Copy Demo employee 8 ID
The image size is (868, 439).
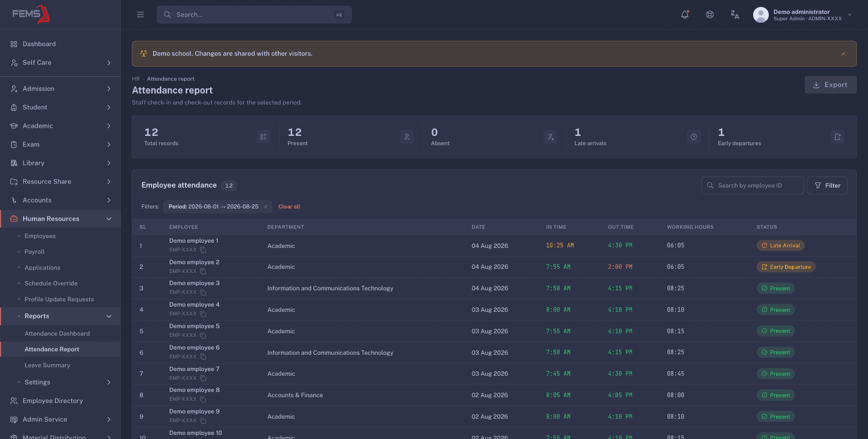pyautogui.click(x=203, y=399)
